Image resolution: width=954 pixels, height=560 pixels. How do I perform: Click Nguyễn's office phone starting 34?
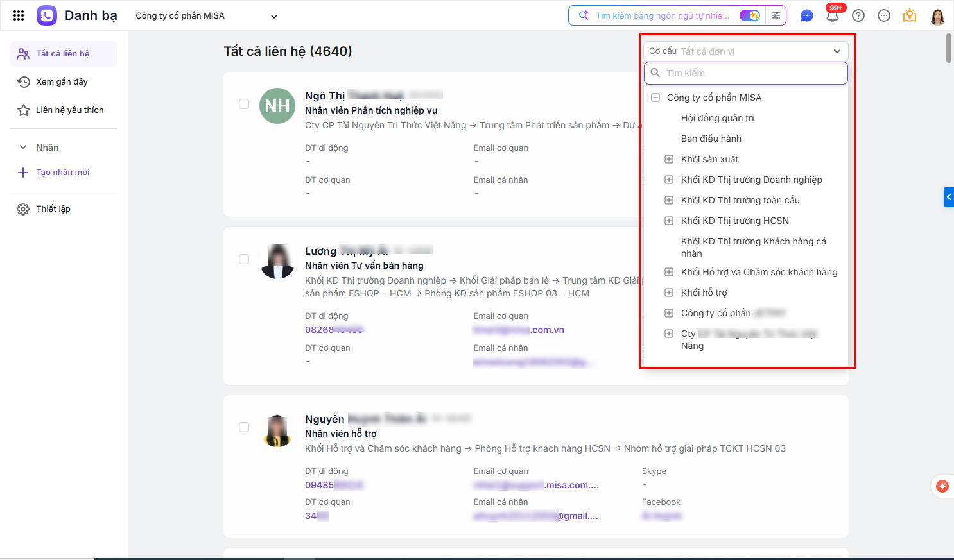pyautogui.click(x=317, y=516)
